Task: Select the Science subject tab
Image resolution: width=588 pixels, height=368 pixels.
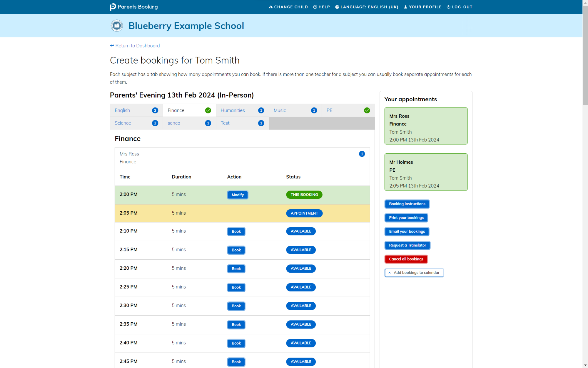Action: [123, 123]
